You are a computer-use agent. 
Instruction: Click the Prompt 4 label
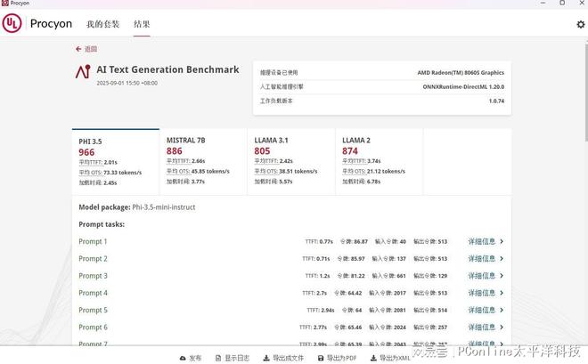pos(93,293)
